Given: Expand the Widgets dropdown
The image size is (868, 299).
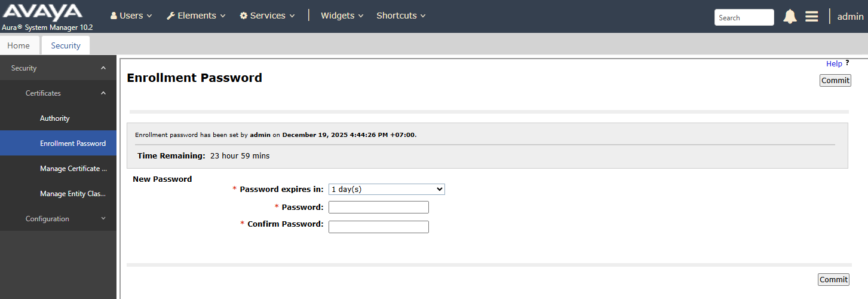Looking at the screenshot, I should [x=342, y=16].
